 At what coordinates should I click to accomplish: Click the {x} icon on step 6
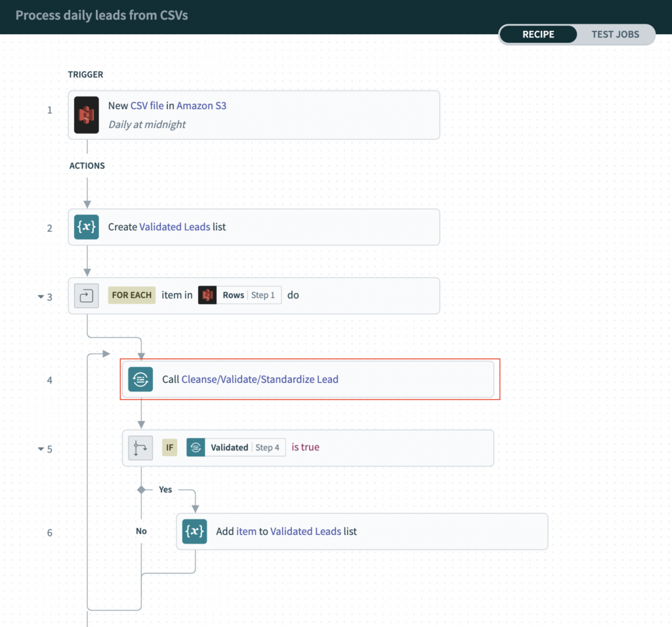(194, 532)
